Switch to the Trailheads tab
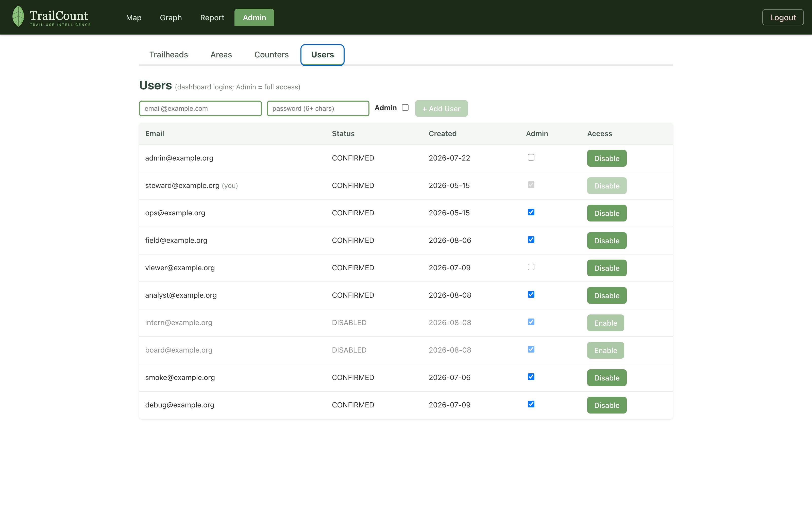This screenshot has width=812, height=508. 168,55
